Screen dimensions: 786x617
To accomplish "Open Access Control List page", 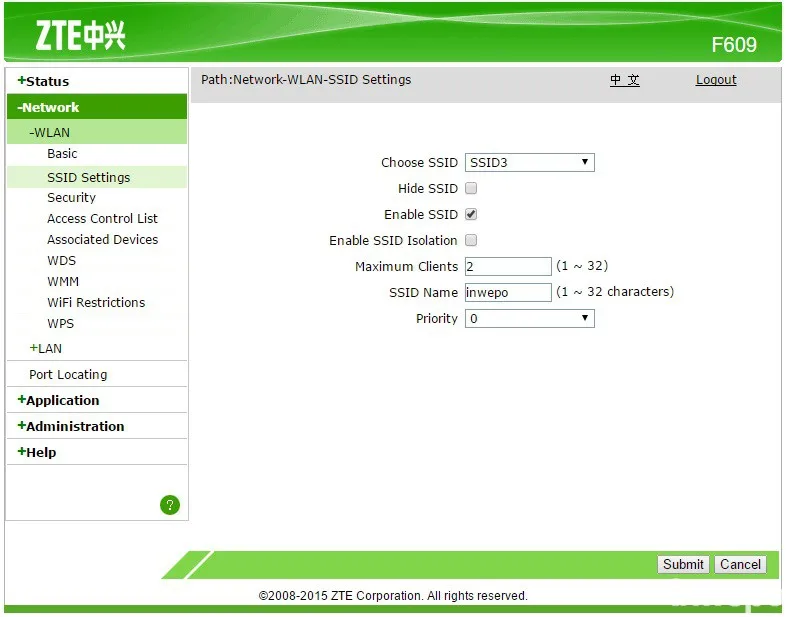I will [102, 219].
